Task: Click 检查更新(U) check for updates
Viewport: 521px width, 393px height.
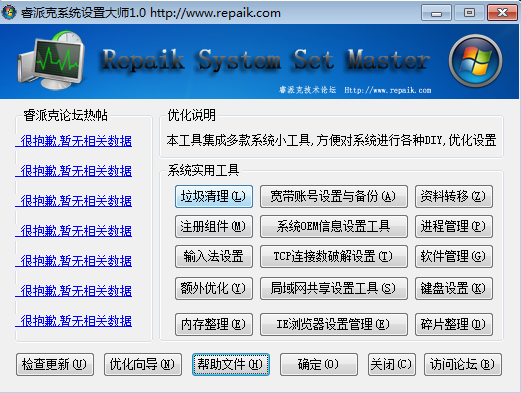Action: (x=55, y=364)
